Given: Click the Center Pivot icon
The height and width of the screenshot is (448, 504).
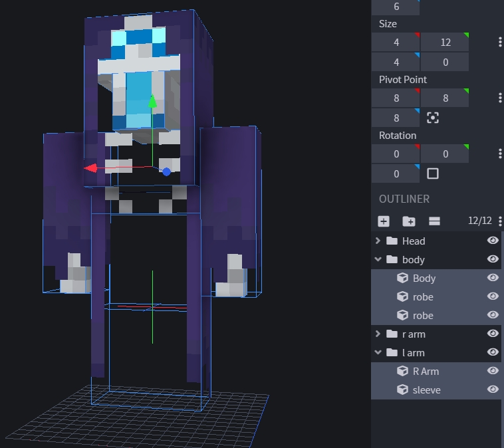Looking at the screenshot, I should click(x=433, y=118).
